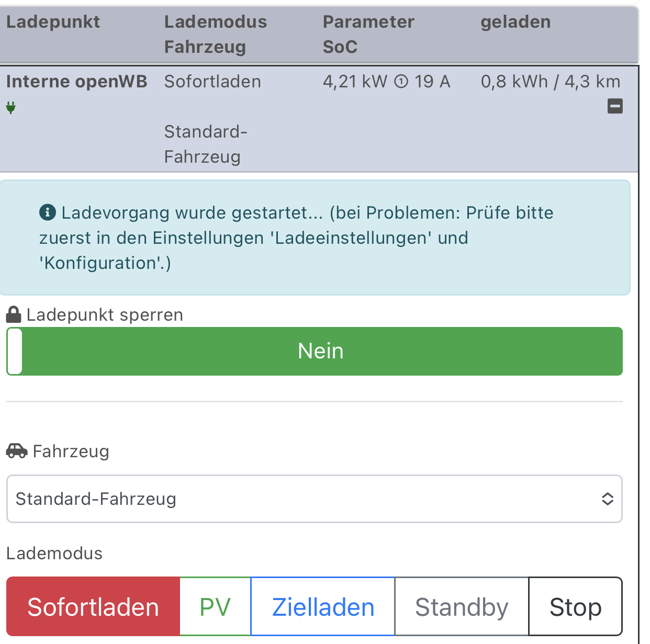Click the Stop charging mode button
Viewport: 650px width, 644px height.
pos(576,607)
